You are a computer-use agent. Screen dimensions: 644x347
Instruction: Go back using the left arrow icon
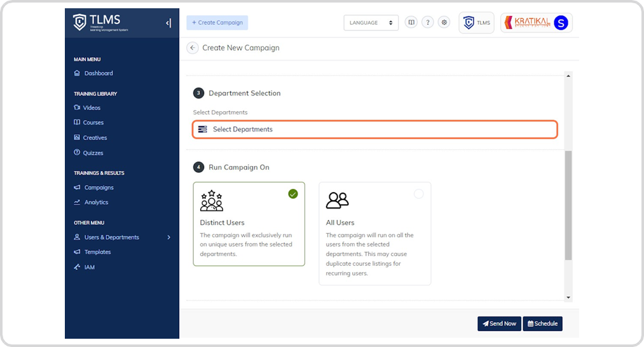click(193, 48)
